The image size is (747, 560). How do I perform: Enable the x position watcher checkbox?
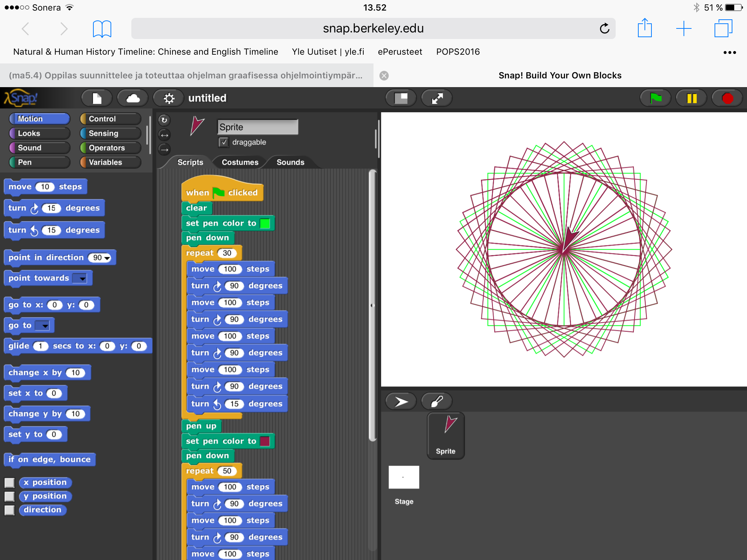click(9, 482)
